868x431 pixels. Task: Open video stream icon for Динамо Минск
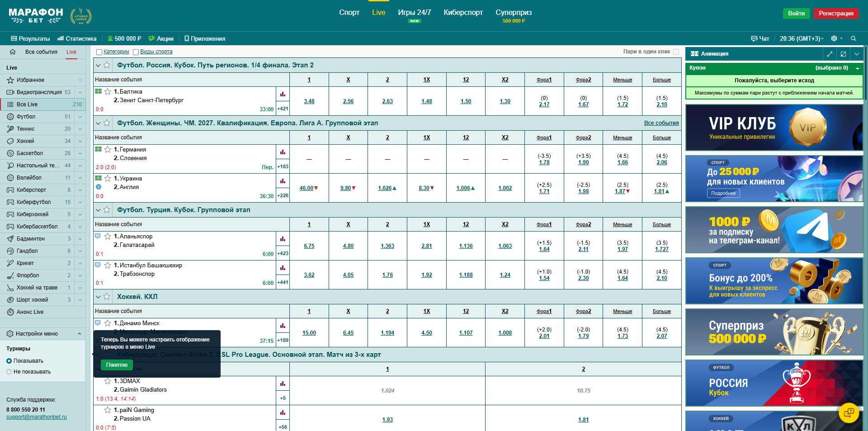98,323
